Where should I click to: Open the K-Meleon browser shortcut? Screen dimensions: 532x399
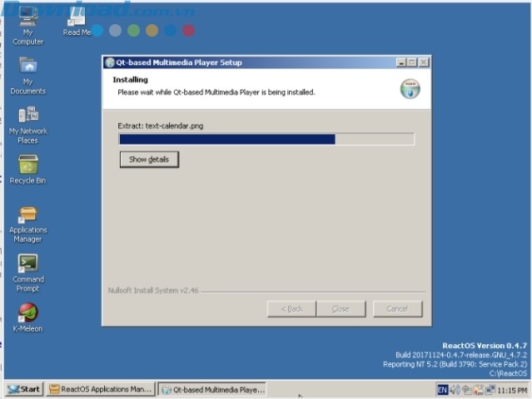(x=27, y=317)
